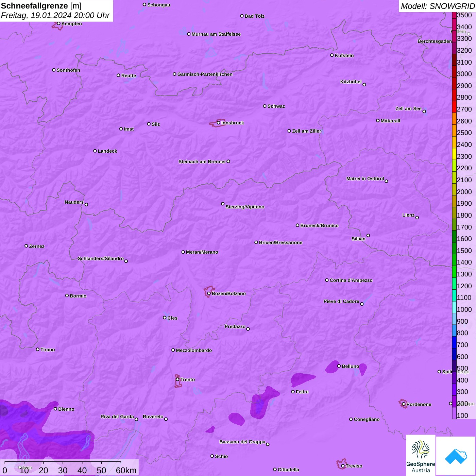
Task: Click the Landeck city marker dot
Action: (95, 151)
